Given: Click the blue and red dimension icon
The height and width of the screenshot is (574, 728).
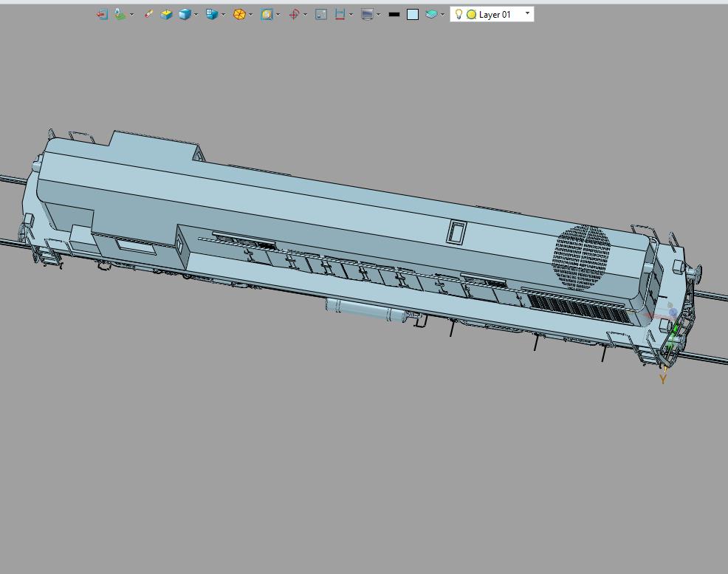Looking at the screenshot, I should (x=340, y=14).
